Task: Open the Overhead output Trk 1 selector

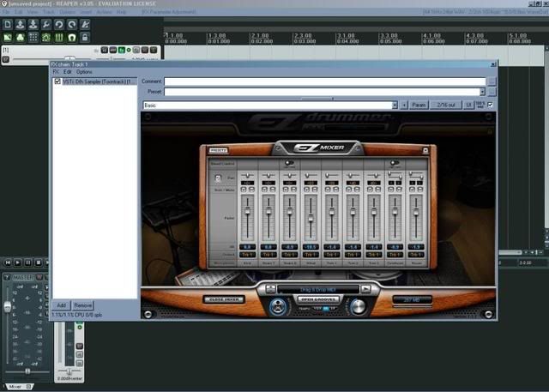Action: click(395, 255)
